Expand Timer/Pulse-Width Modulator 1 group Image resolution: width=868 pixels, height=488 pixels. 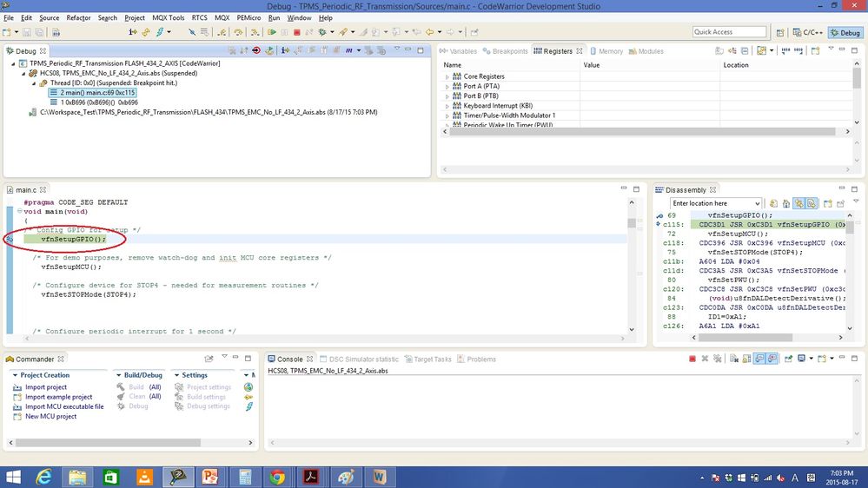click(447, 115)
